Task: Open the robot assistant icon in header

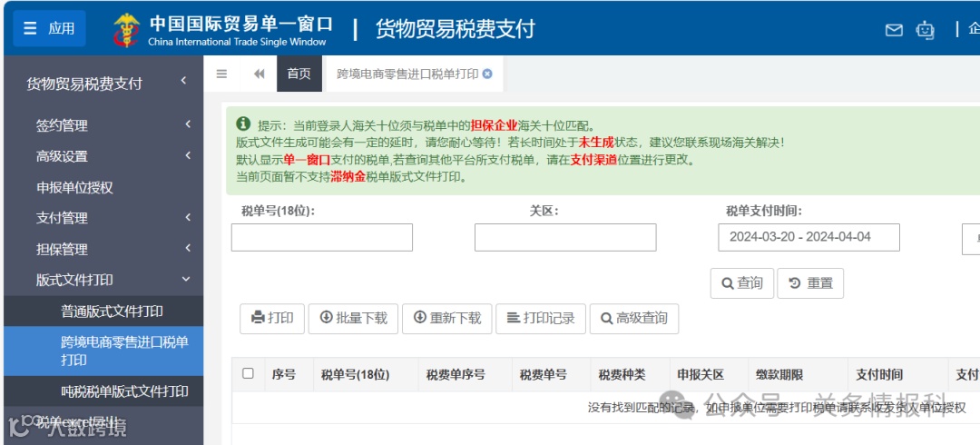Action: point(925,29)
